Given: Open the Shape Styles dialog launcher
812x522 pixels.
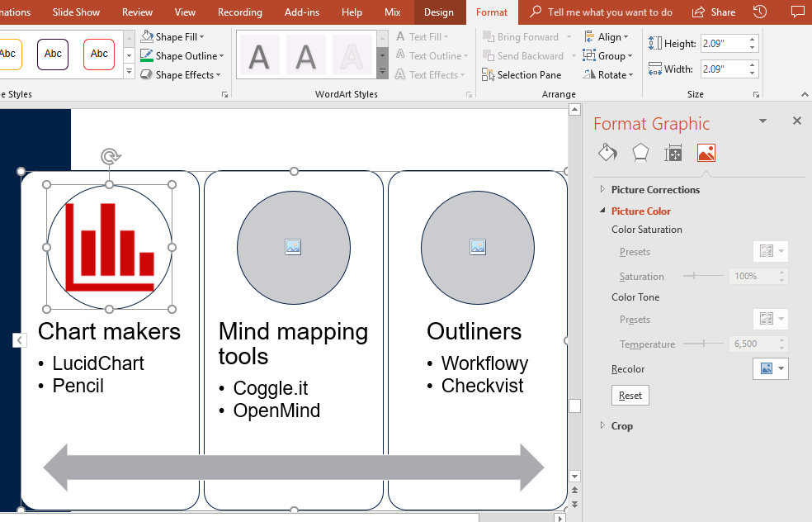Looking at the screenshot, I should point(224,95).
